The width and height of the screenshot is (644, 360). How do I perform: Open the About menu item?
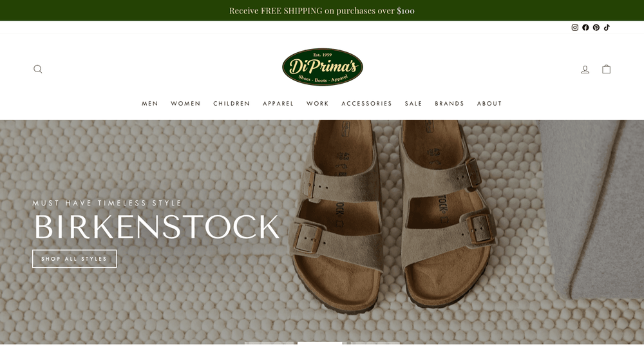click(489, 104)
